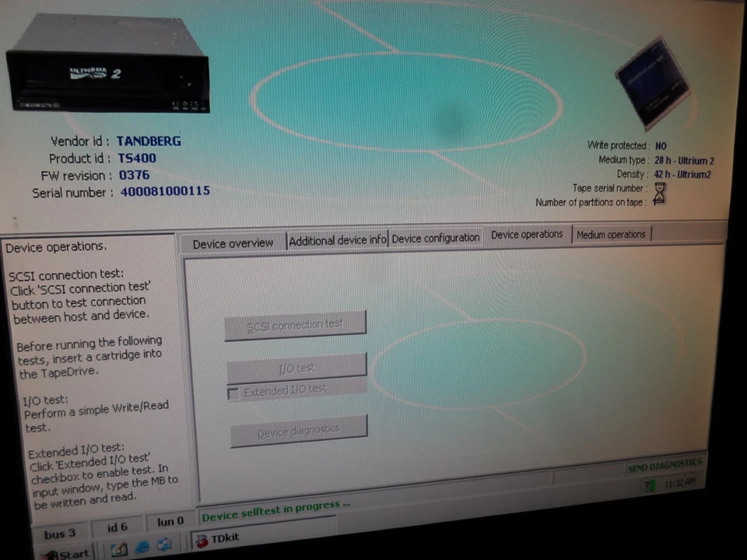Image resolution: width=747 pixels, height=560 pixels.
Task: Click the SEND DIAGNOSTICS button
Action: [664, 465]
